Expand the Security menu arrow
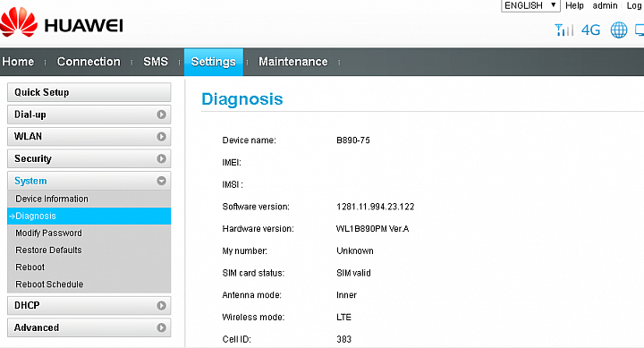Image resolution: width=644 pixels, height=348 pixels. (161, 158)
